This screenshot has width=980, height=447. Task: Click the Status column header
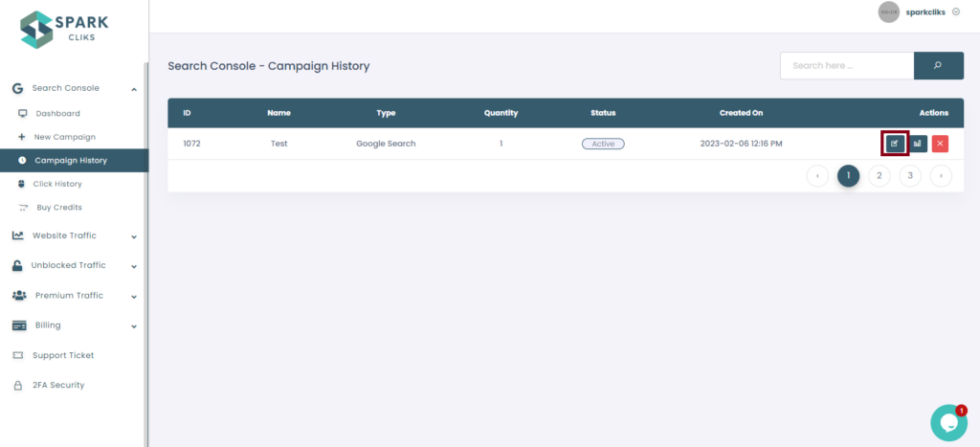(x=603, y=113)
